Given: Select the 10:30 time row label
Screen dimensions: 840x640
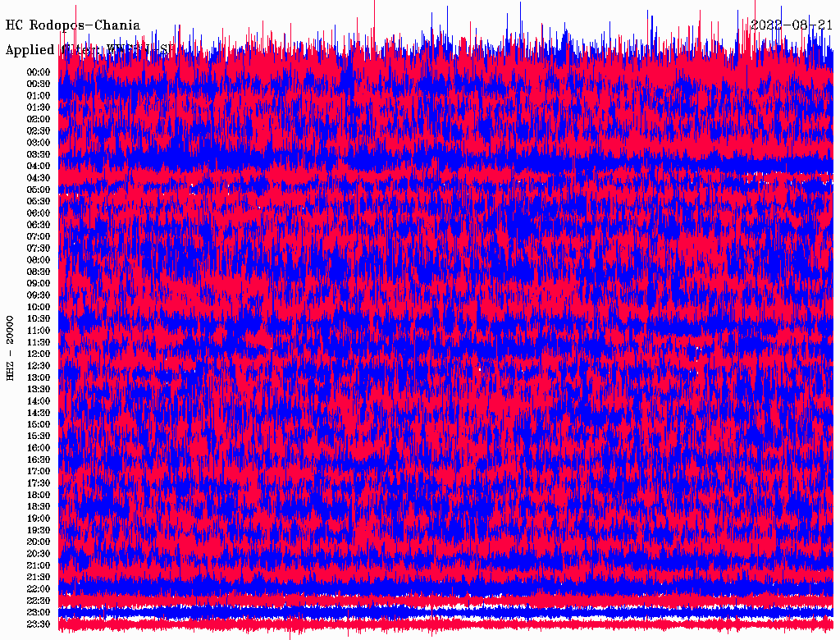Looking at the screenshot, I should (x=39, y=319).
